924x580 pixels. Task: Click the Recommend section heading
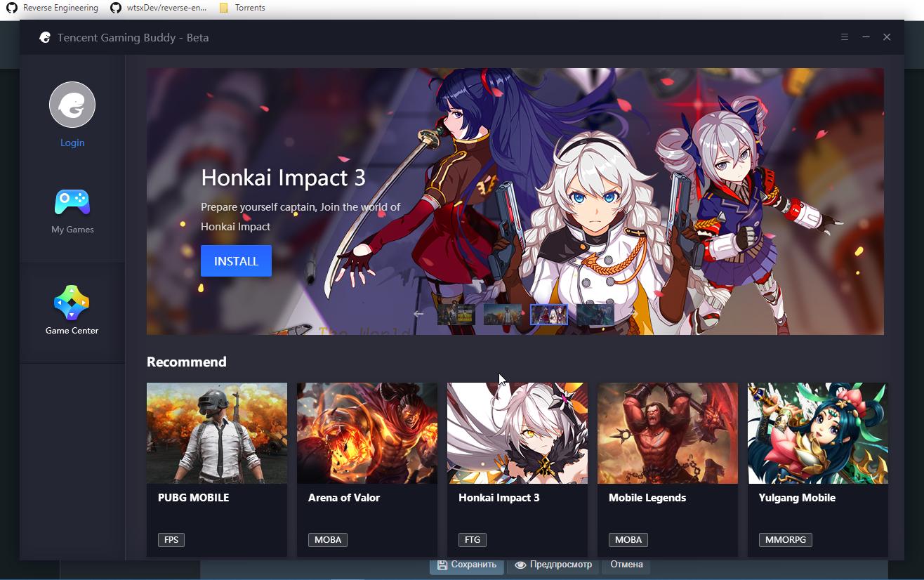coord(187,362)
